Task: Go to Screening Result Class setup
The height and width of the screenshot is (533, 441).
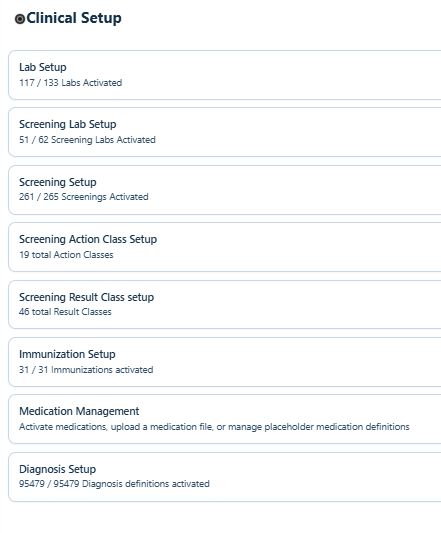Action: 225,305
